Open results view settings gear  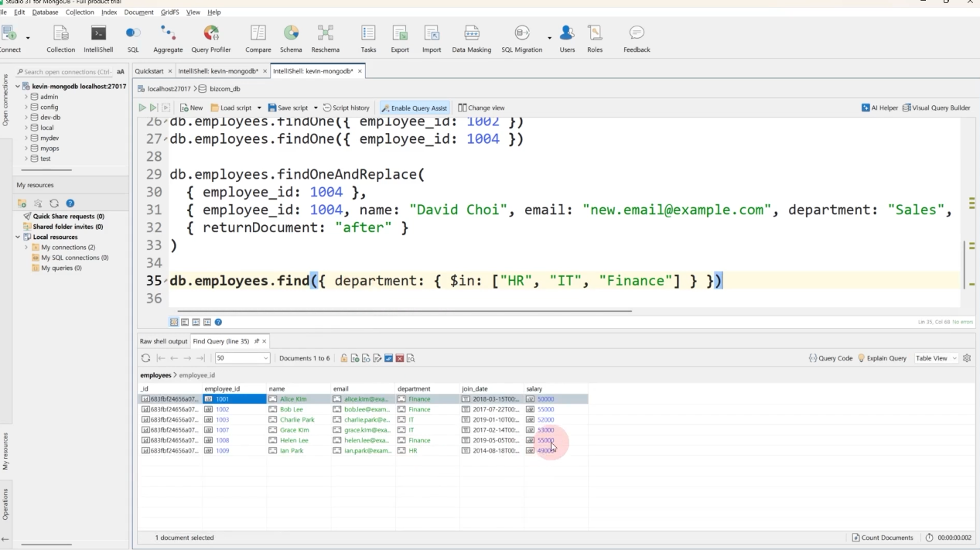click(967, 358)
